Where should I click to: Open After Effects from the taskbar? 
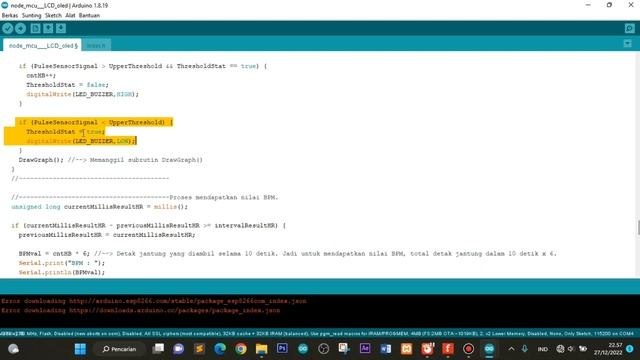365,349
